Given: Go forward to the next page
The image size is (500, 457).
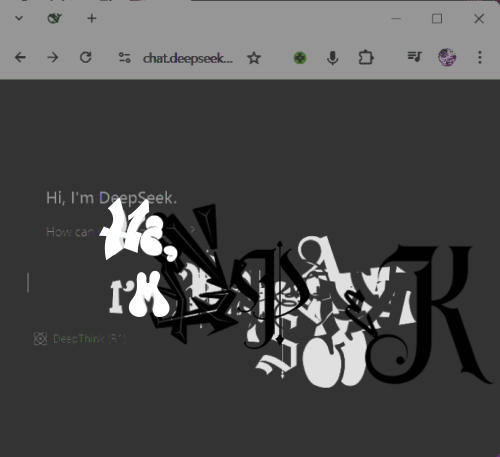Looking at the screenshot, I should (53, 58).
